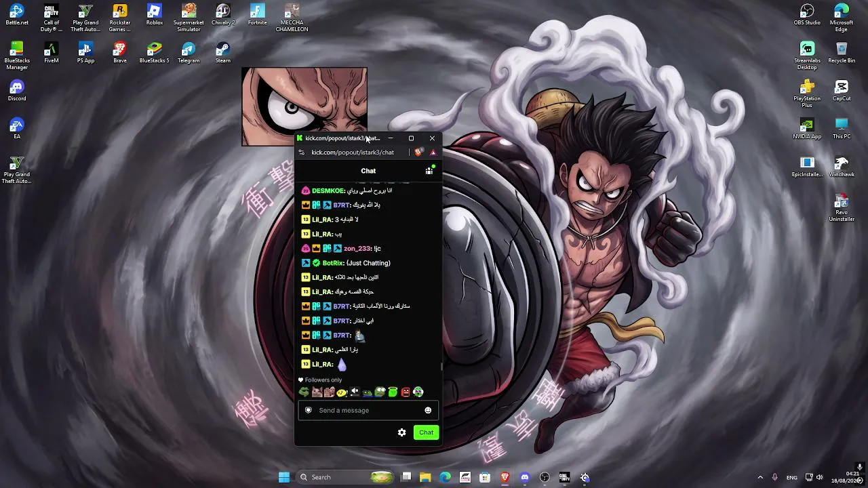
Task: Open the chat users list icon
Action: pyautogui.click(x=429, y=171)
